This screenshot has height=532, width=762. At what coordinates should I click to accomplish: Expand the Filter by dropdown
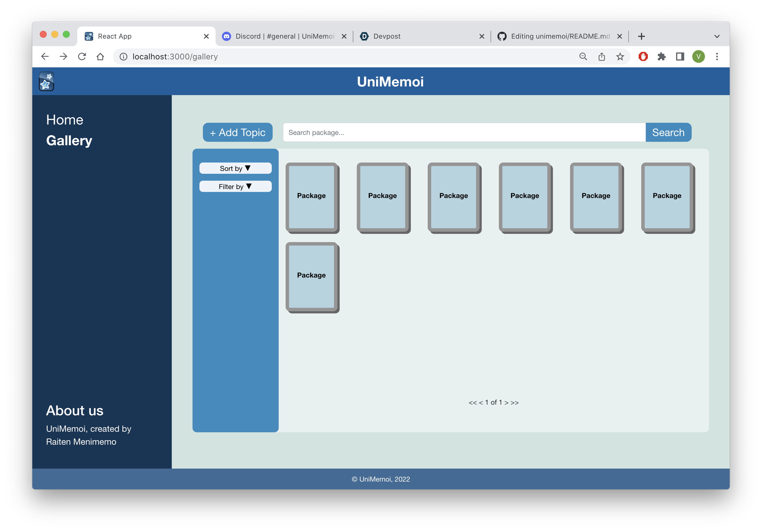(x=235, y=186)
